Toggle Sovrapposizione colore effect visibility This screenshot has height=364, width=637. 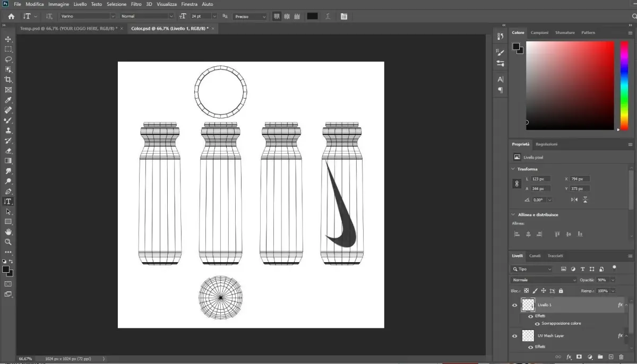pos(537,323)
